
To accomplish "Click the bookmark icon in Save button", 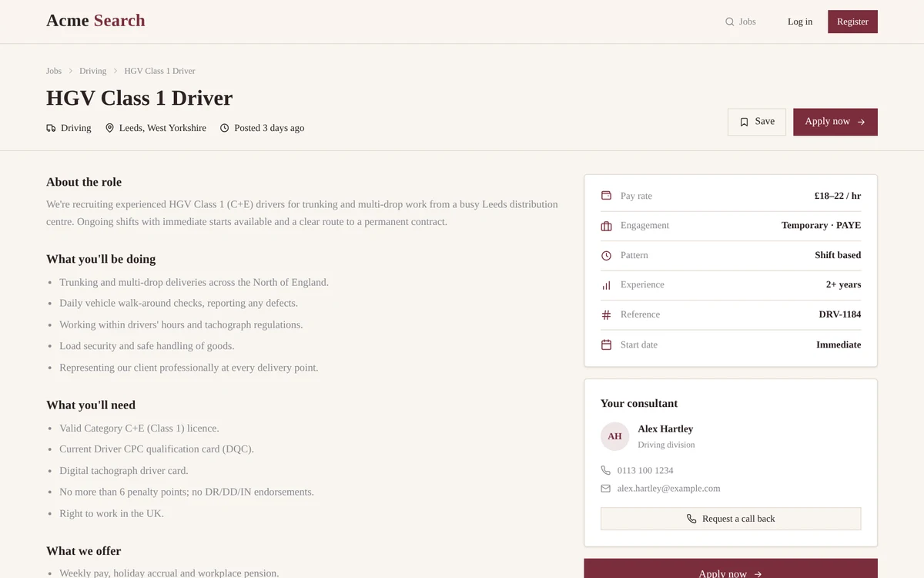I will (745, 122).
